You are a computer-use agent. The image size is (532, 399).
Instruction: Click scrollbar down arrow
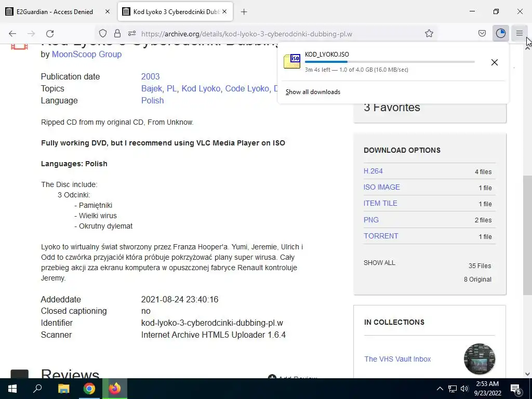coord(527,374)
